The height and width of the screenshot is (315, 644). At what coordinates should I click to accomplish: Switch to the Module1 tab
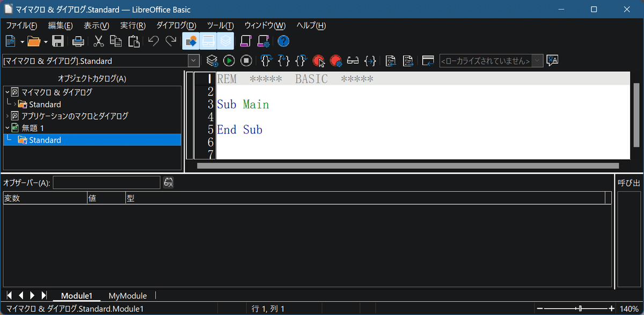[x=77, y=296]
